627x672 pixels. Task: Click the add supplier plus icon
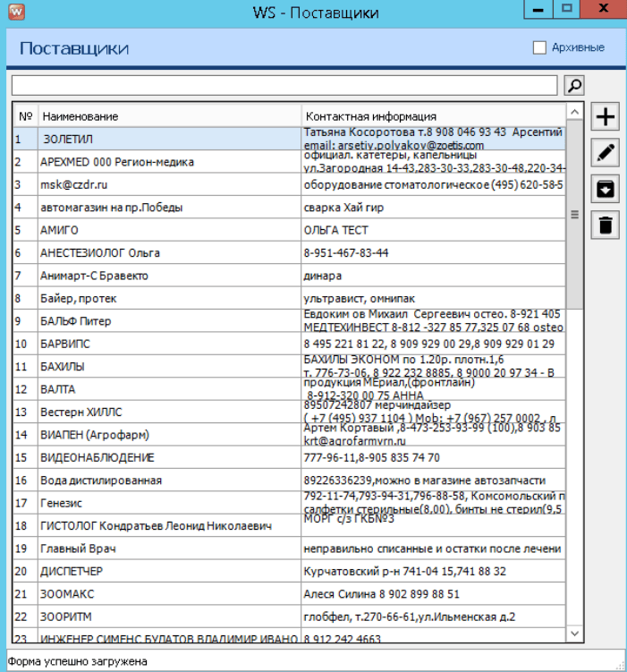(606, 116)
